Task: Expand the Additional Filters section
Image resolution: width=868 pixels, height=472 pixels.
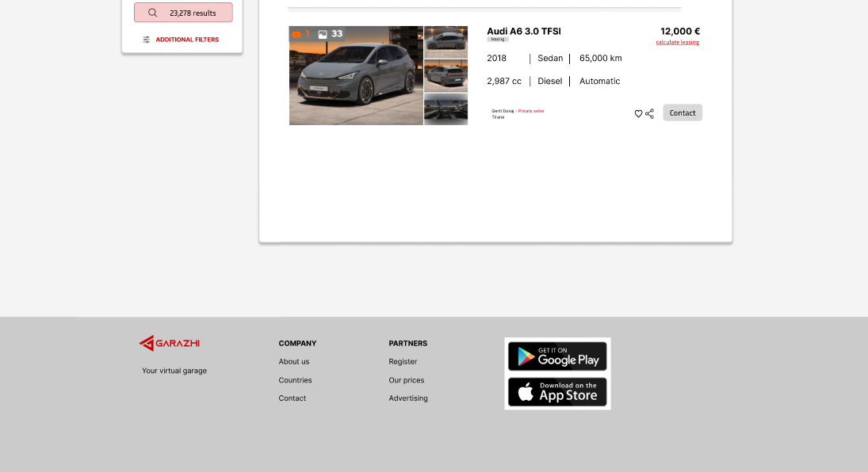Action: (187, 40)
